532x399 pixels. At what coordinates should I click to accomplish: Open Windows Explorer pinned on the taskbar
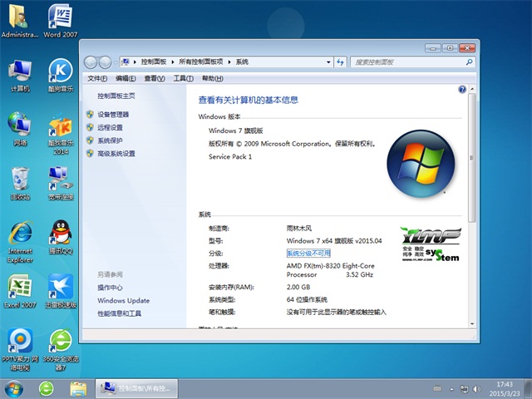click(x=78, y=389)
